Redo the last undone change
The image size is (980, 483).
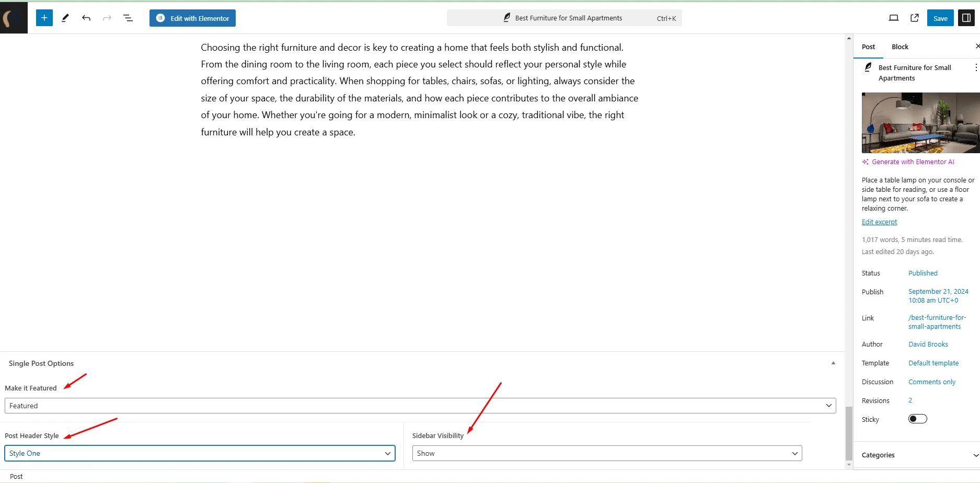click(x=107, y=18)
